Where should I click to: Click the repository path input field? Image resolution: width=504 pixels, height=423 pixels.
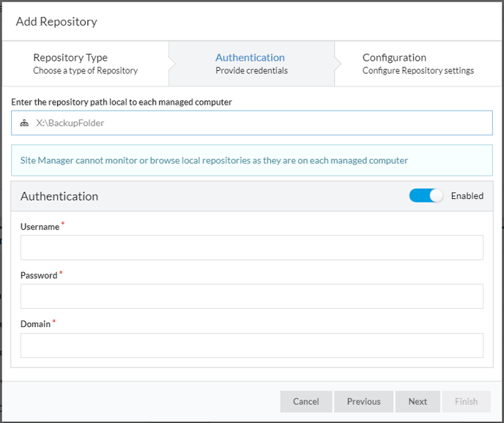coord(252,123)
